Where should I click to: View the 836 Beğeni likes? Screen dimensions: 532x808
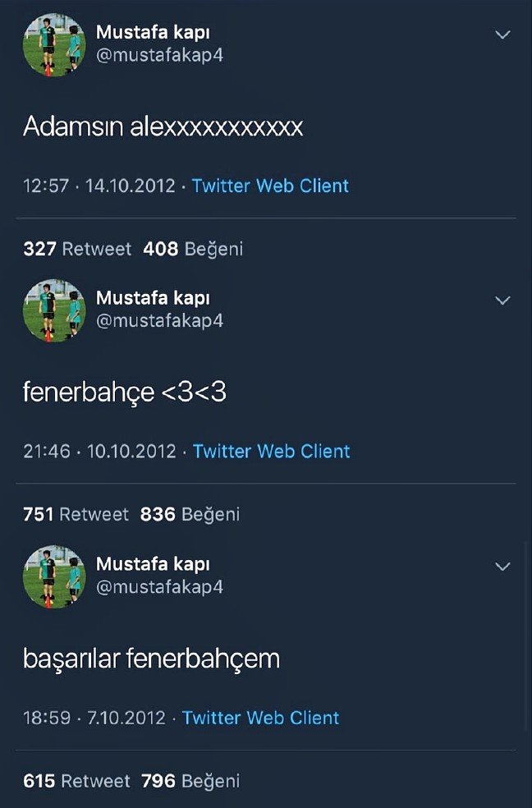(190, 514)
